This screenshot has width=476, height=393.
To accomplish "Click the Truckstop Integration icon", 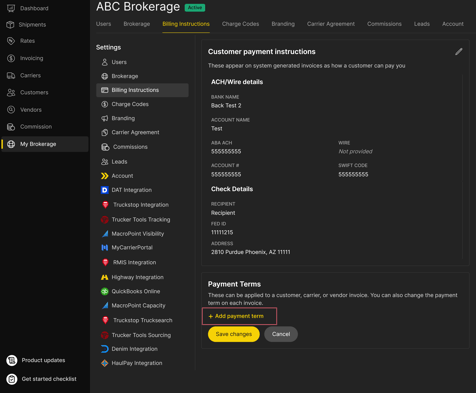I will coord(105,205).
